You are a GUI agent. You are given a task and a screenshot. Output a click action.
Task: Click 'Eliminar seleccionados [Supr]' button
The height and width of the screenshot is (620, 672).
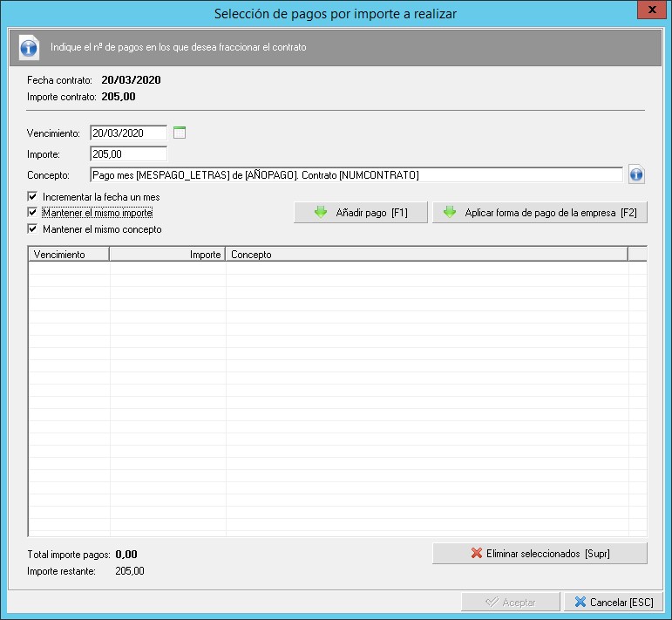(540, 554)
